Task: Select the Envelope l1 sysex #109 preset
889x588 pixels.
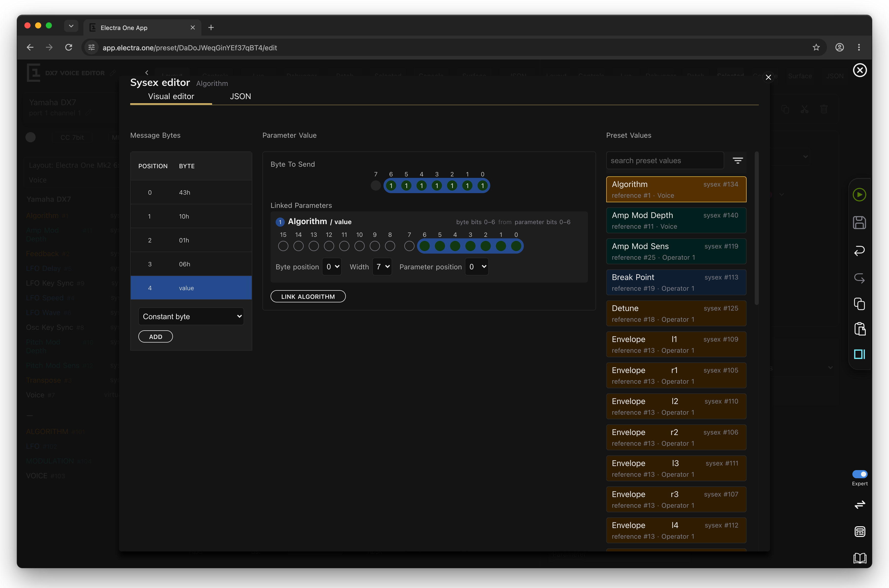Action: [676, 344]
